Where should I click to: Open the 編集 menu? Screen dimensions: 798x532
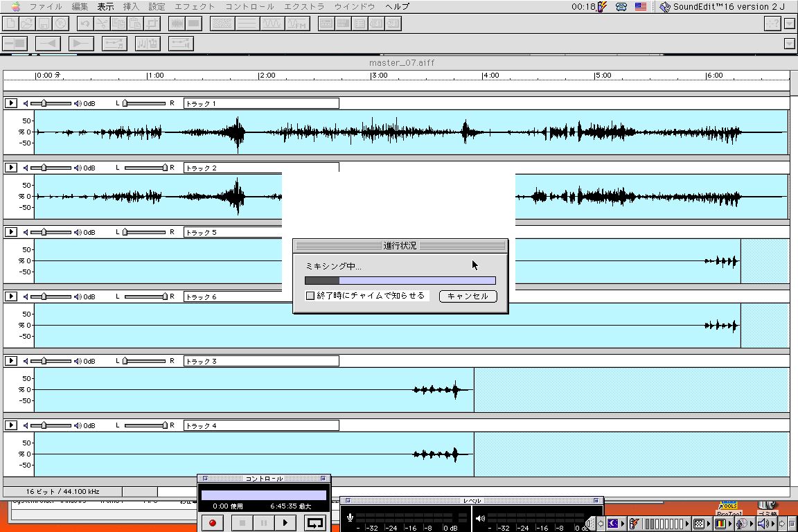80,7
